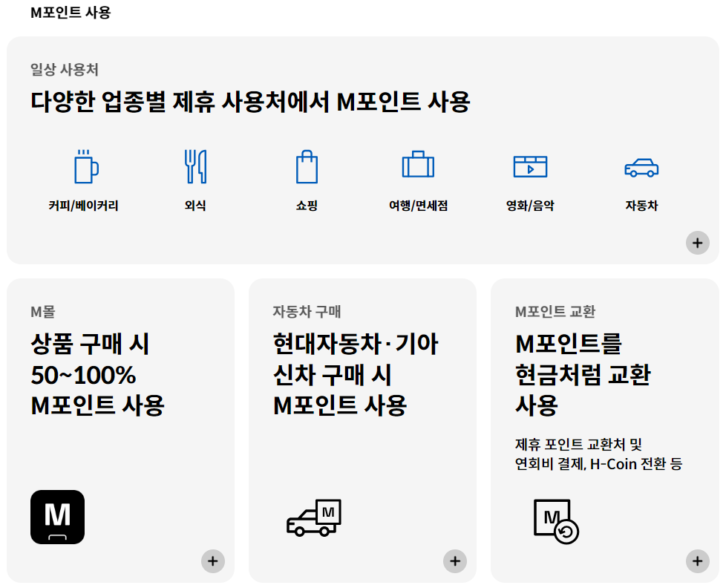Viewport: 726px width, 588px height.
Task: Select the 영화/음악 video player icon
Action: click(x=529, y=167)
